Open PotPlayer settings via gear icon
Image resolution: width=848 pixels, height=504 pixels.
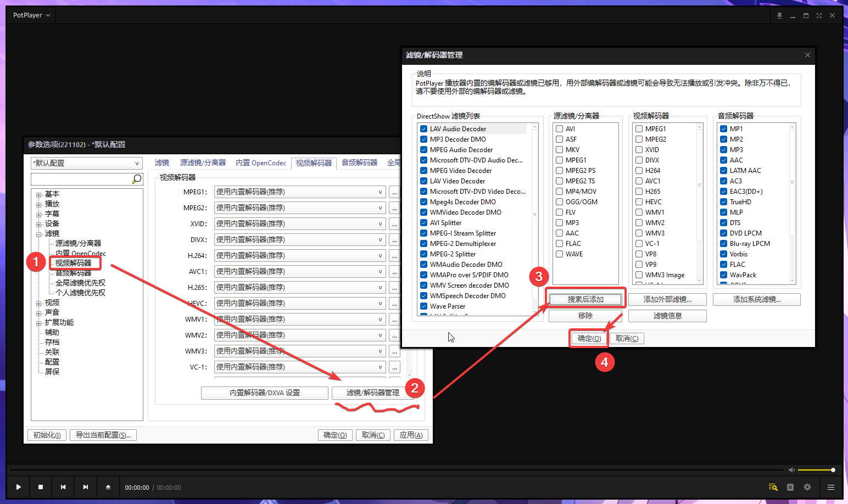[807, 487]
